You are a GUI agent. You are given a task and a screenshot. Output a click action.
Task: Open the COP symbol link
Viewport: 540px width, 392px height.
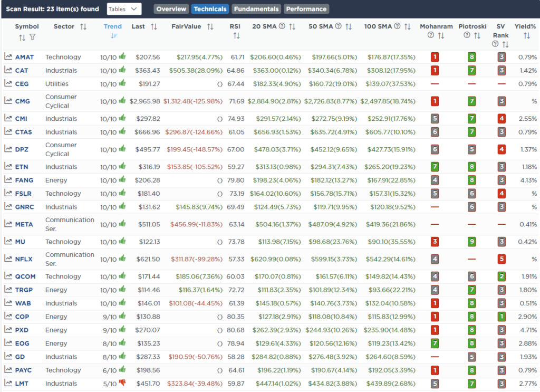22,317
